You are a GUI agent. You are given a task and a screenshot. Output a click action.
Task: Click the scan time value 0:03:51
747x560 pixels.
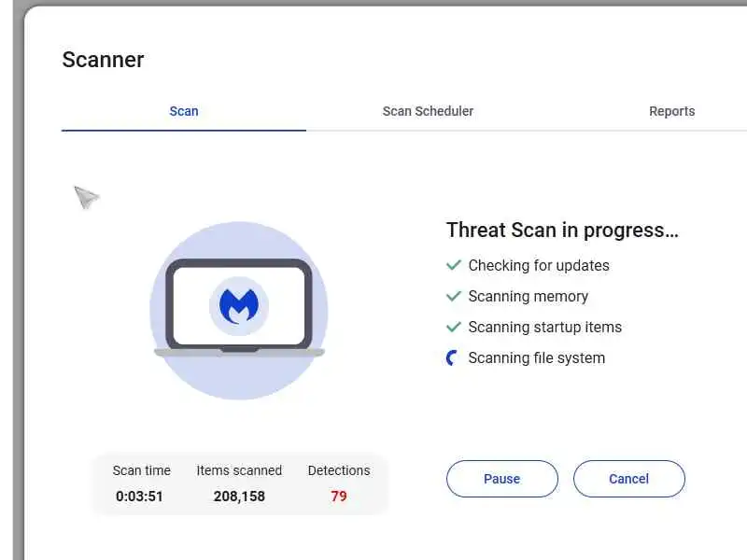139,497
